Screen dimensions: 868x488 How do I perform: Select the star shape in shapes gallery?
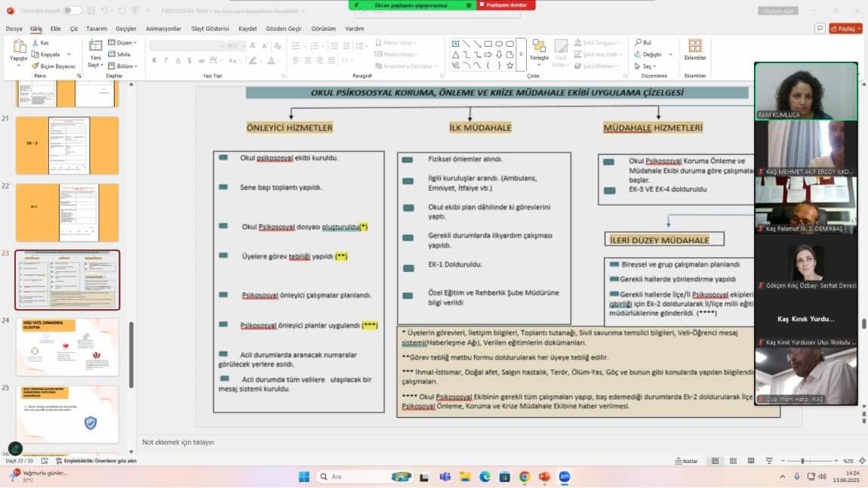(510, 66)
